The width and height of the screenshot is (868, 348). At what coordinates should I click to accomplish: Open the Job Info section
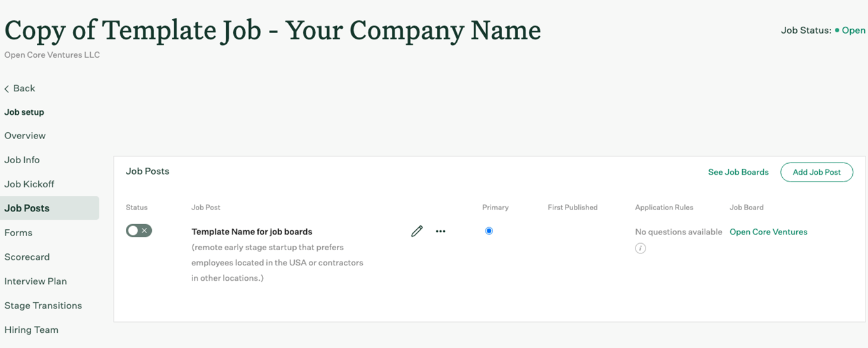pyautogui.click(x=22, y=160)
